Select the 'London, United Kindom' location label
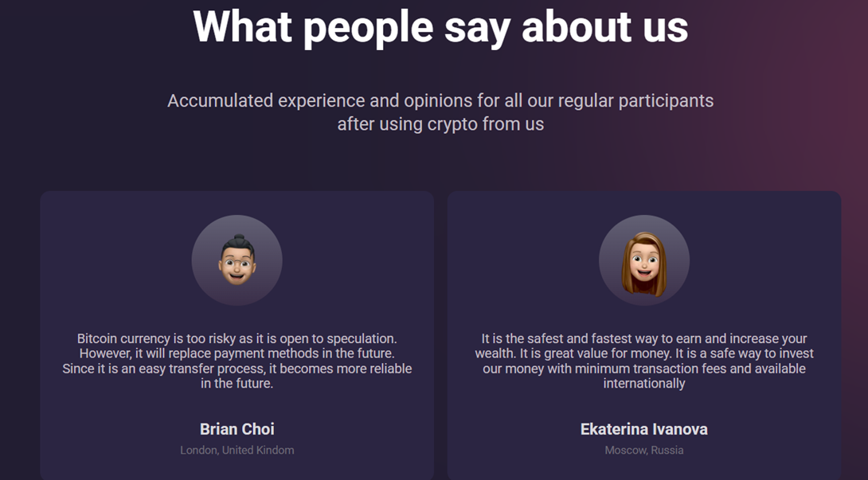Image resolution: width=868 pixels, height=480 pixels. (x=237, y=450)
